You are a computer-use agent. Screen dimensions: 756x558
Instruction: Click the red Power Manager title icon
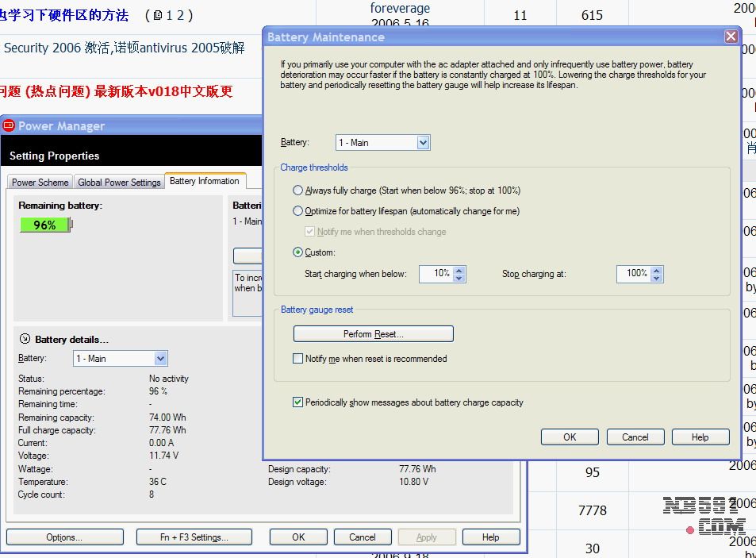(10, 125)
